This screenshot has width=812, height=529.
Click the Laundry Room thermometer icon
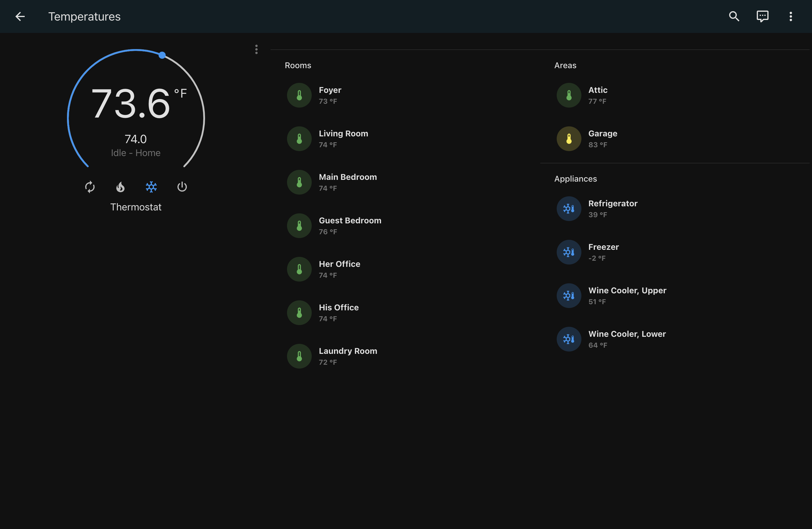pyautogui.click(x=299, y=356)
